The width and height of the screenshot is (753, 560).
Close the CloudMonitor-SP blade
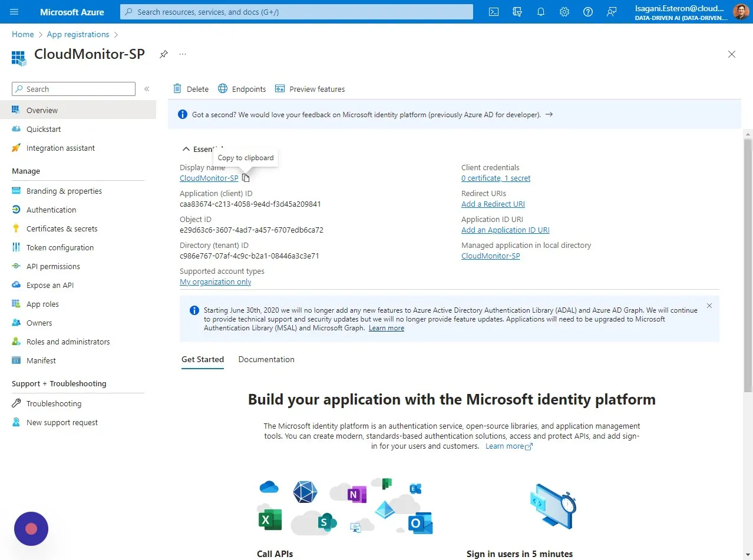point(732,54)
